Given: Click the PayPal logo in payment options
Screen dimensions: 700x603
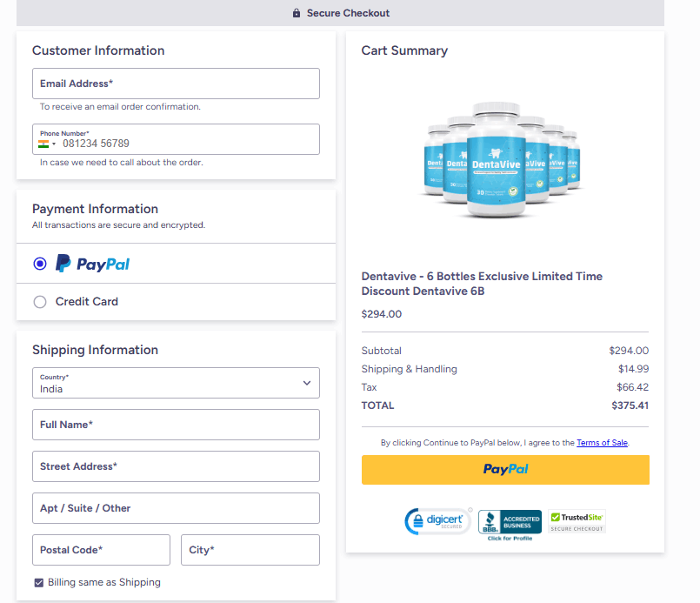Looking at the screenshot, I should pos(92,264).
